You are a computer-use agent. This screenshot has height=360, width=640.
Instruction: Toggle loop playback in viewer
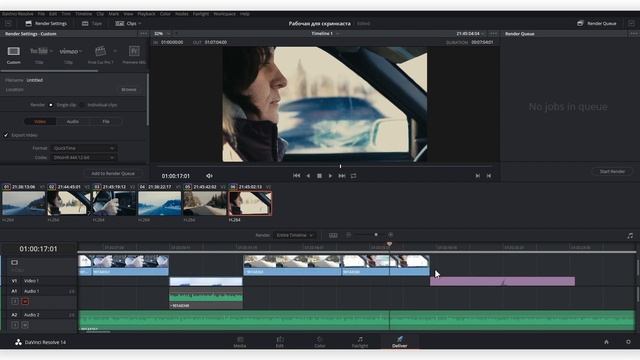(353, 176)
